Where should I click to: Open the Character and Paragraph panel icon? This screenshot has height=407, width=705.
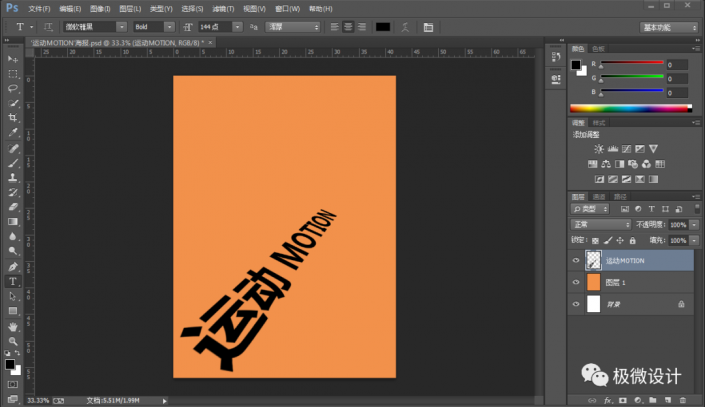(428, 27)
